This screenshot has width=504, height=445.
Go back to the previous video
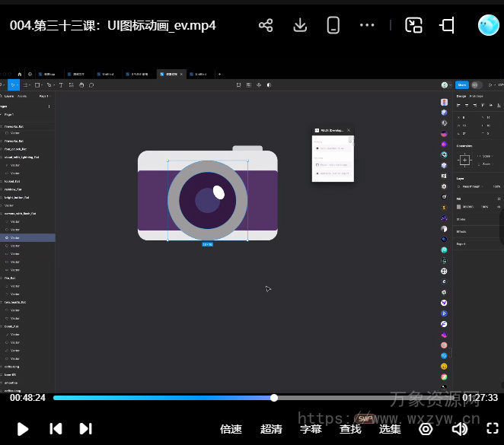tap(56, 429)
